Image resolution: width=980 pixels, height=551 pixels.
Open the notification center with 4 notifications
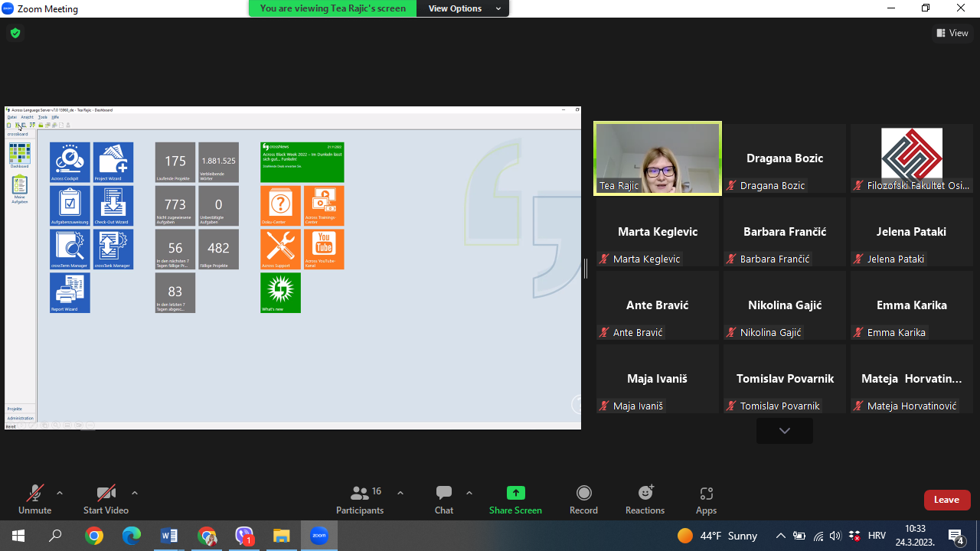(956, 536)
